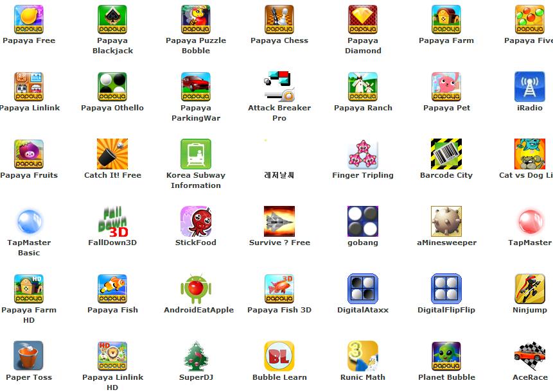Click the FallDown3D icon
This screenshot has width=553, height=392.
click(112, 221)
